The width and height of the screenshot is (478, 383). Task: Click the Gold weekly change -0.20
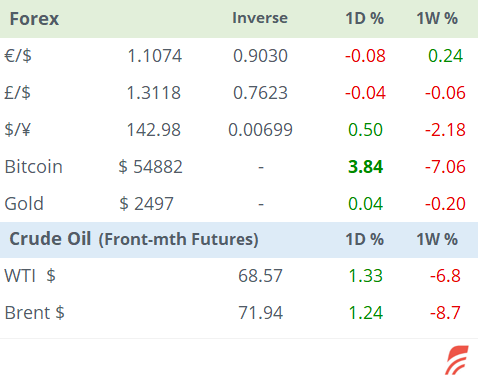(x=445, y=204)
